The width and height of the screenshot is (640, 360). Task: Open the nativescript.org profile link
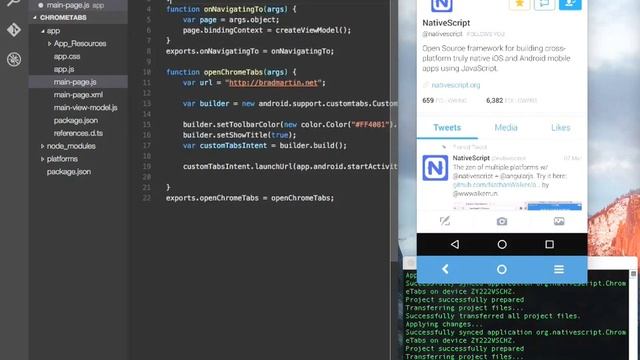456,85
